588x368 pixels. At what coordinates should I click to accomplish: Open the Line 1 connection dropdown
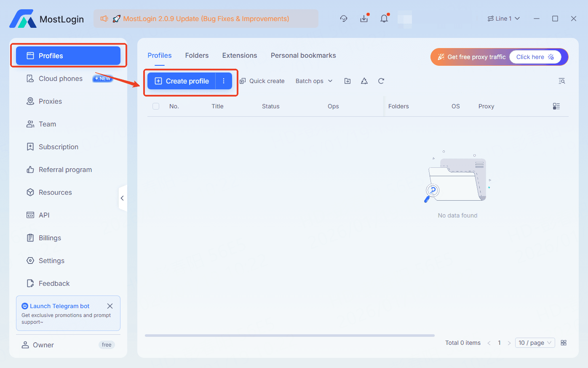tap(503, 19)
